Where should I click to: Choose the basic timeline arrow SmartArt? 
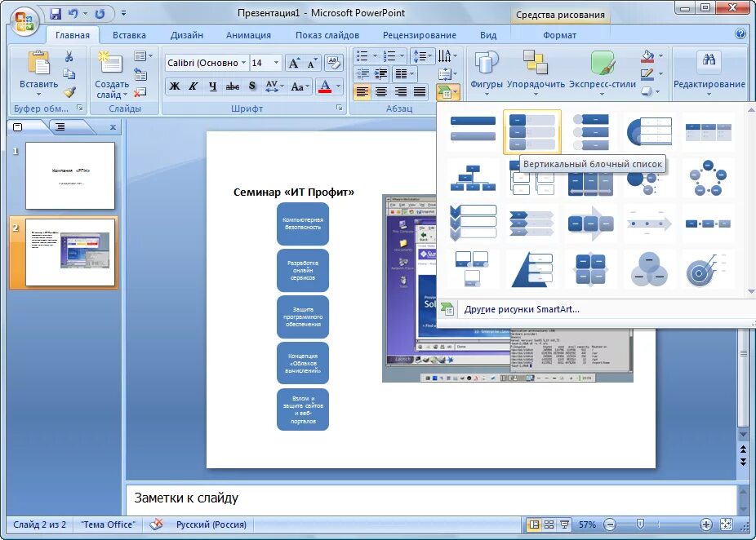pyautogui.click(x=649, y=224)
